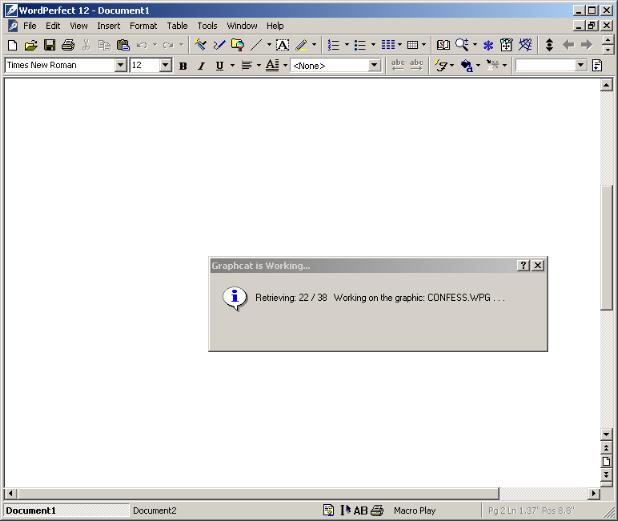
Task: Click the Open folder icon
Action: coord(31,45)
